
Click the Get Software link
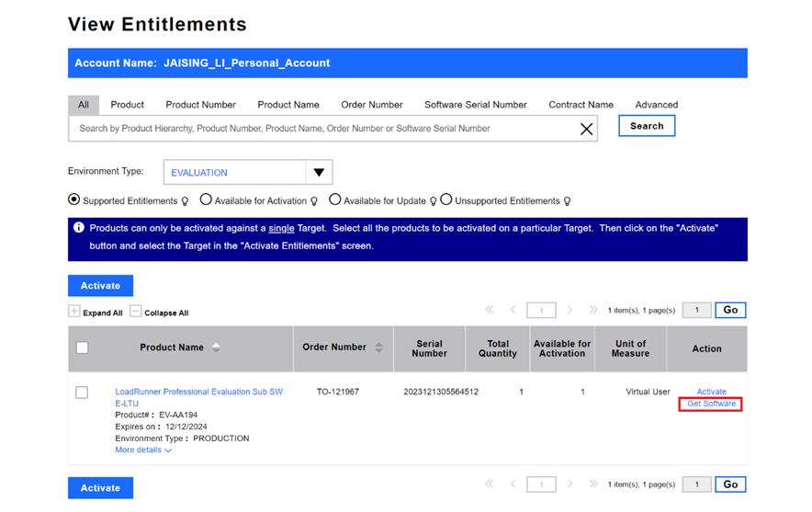711,404
